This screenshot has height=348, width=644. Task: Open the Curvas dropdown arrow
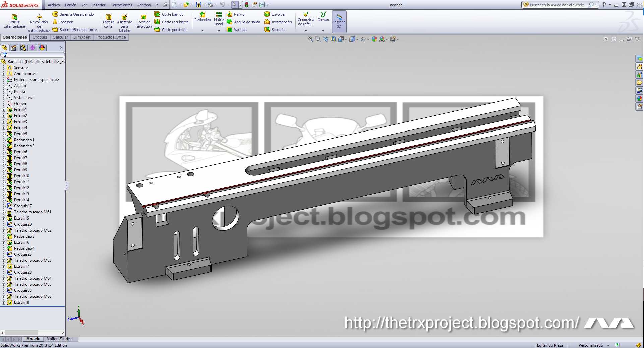[x=323, y=31]
